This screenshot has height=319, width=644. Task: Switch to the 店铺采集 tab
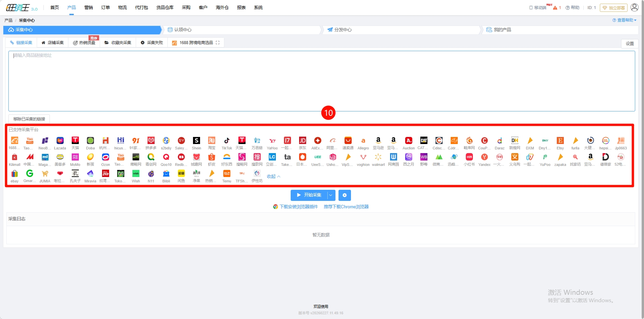coord(53,43)
